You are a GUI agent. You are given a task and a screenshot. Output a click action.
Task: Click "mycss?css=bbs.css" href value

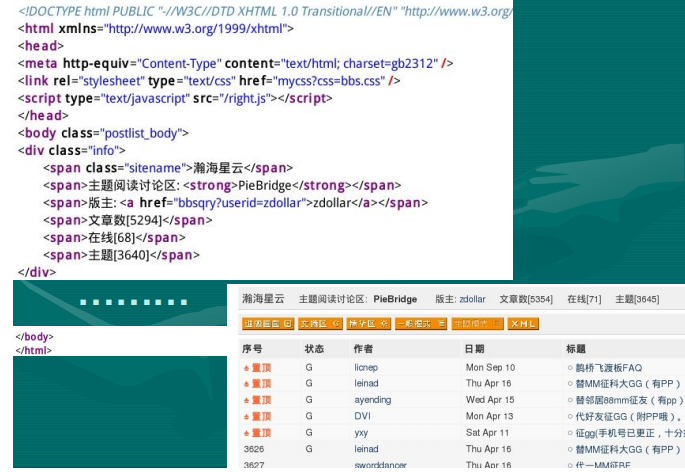[329, 81]
